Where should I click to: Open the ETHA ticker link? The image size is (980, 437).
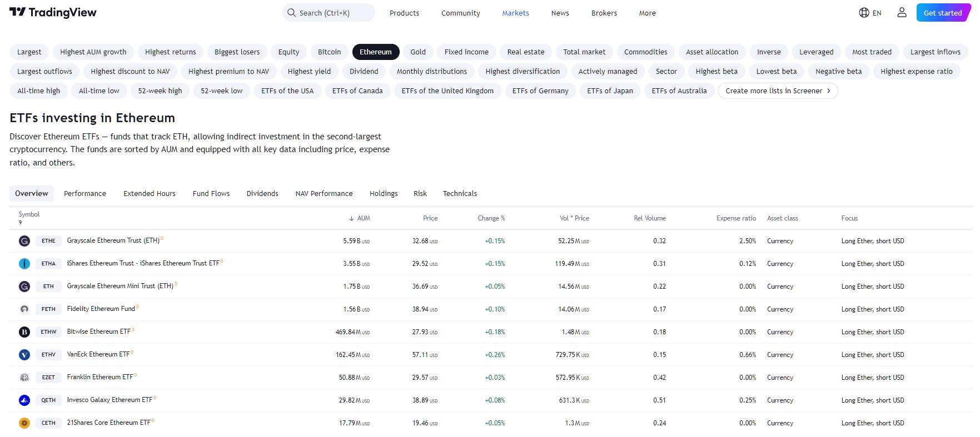[x=48, y=264]
